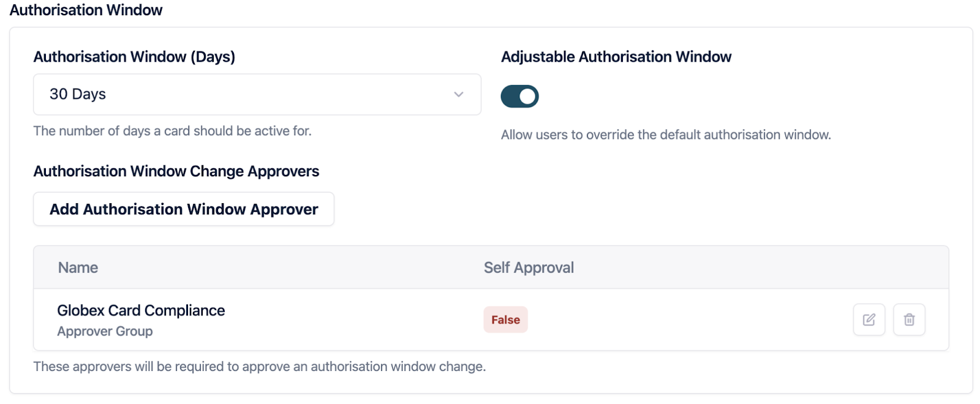980x404 pixels.
Task: Click the Name column header
Action: [x=78, y=267]
